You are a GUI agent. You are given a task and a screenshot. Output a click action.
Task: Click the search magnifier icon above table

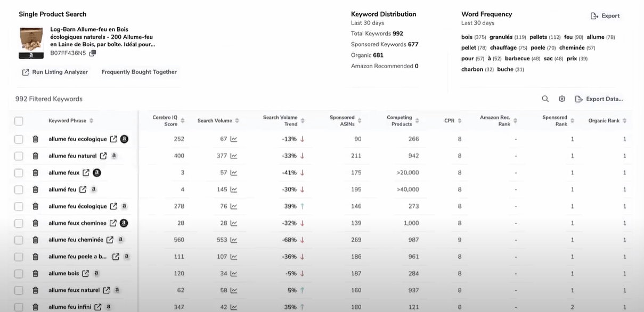pyautogui.click(x=545, y=99)
